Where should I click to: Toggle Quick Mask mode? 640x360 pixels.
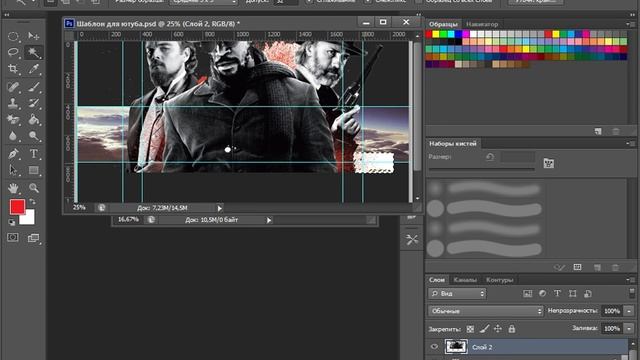coord(13,238)
